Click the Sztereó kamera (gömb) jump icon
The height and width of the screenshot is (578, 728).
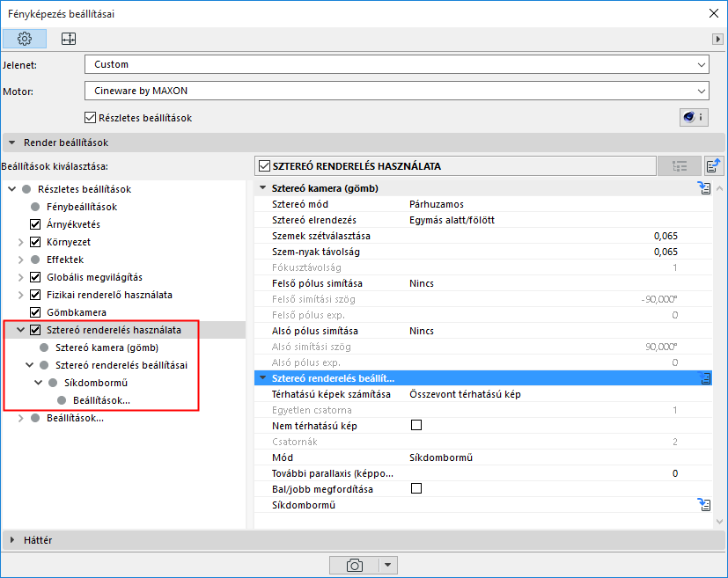coord(704,188)
